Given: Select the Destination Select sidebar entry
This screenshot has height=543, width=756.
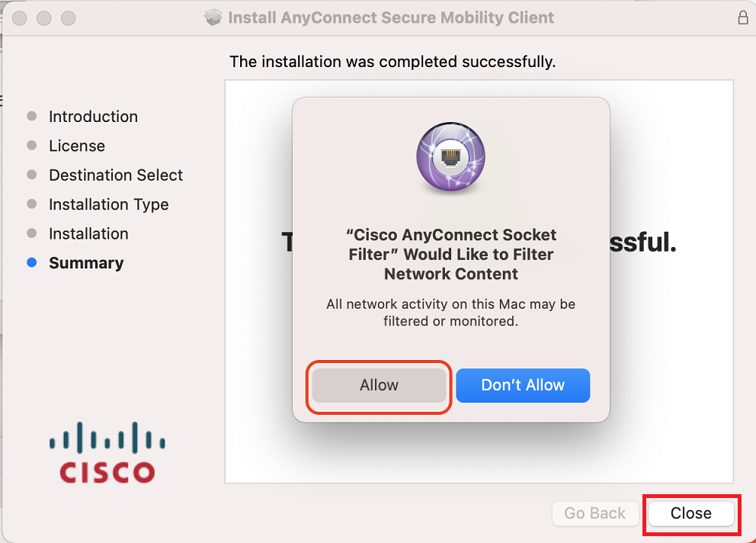Looking at the screenshot, I should pyautogui.click(x=115, y=175).
